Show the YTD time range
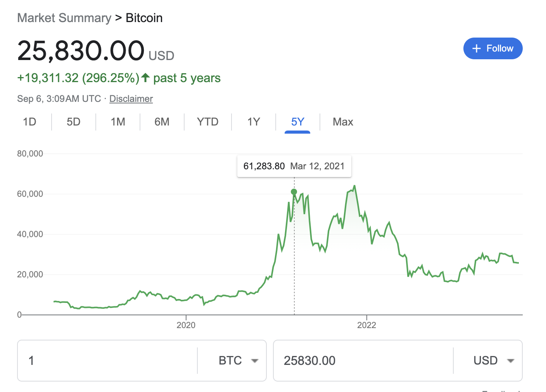546x392 pixels. (207, 122)
